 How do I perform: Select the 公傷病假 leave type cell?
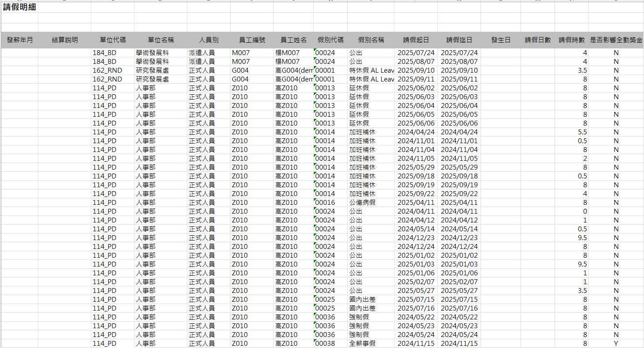pos(362,203)
